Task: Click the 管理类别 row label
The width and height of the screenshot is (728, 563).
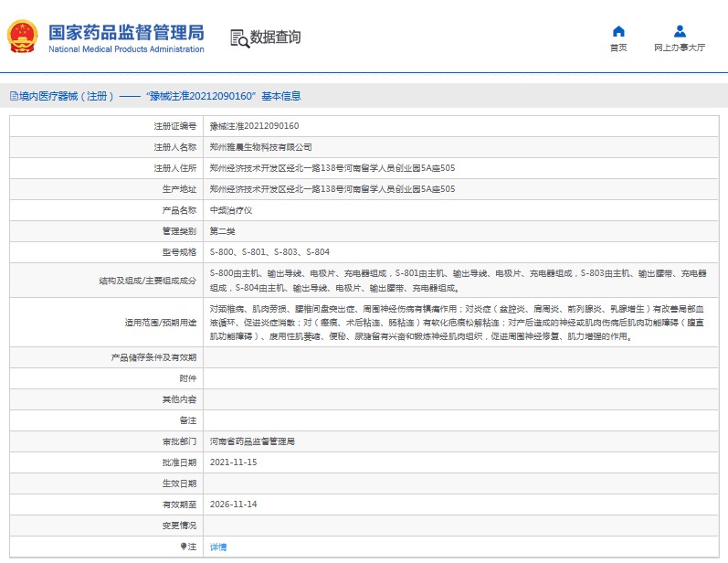Action: click(x=179, y=231)
